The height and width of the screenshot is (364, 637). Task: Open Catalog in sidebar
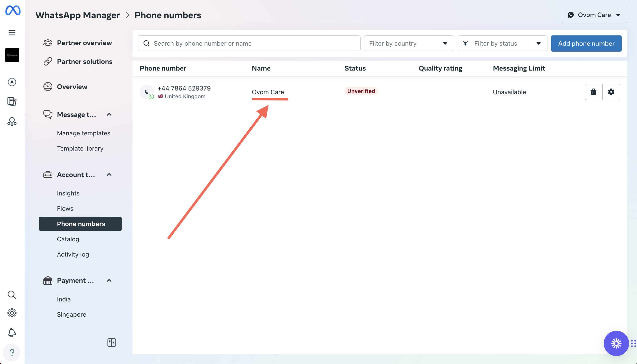click(x=68, y=239)
